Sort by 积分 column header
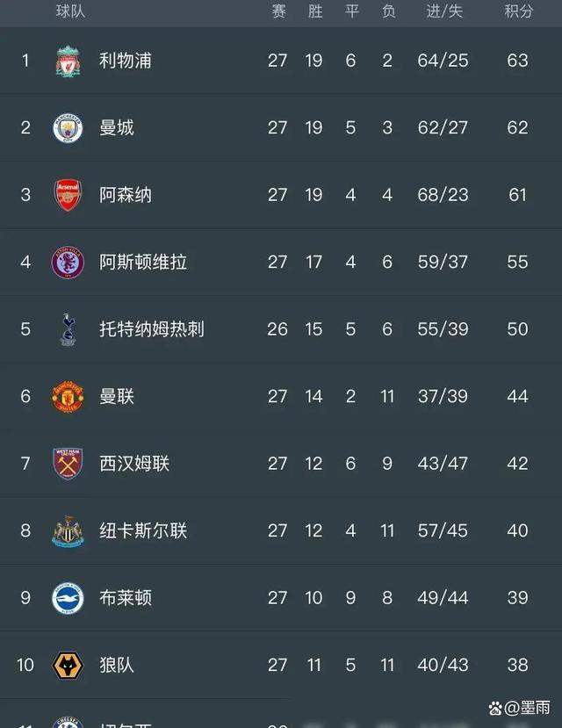The height and width of the screenshot is (728, 562). [518, 11]
